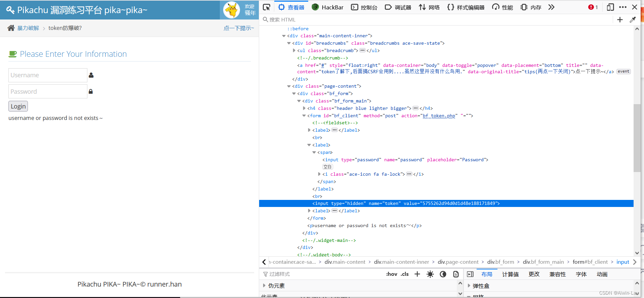The height and width of the screenshot is (298, 644).
Task: Switch to the 控制台 console tab
Action: click(364, 7)
